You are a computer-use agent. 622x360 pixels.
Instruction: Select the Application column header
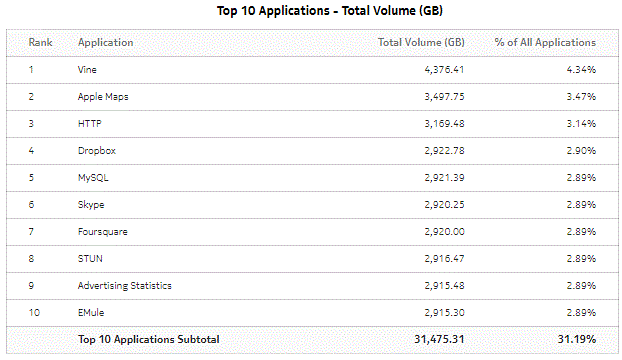click(x=106, y=43)
